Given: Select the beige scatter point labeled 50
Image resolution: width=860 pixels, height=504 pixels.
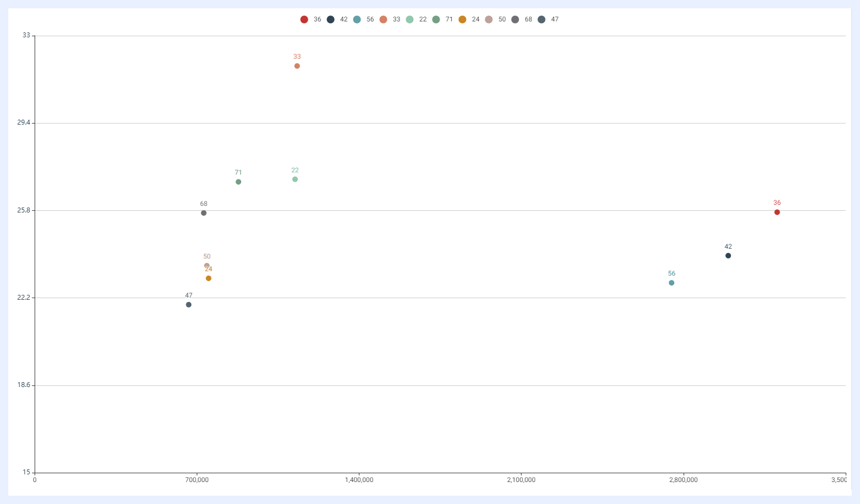Looking at the screenshot, I should pyautogui.click(x=207, y=266).
